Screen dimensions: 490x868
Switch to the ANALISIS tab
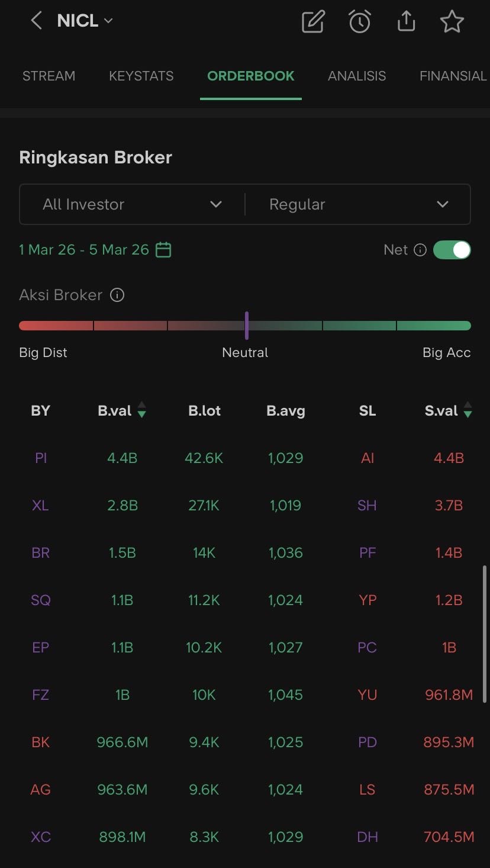tap(357, 76)
